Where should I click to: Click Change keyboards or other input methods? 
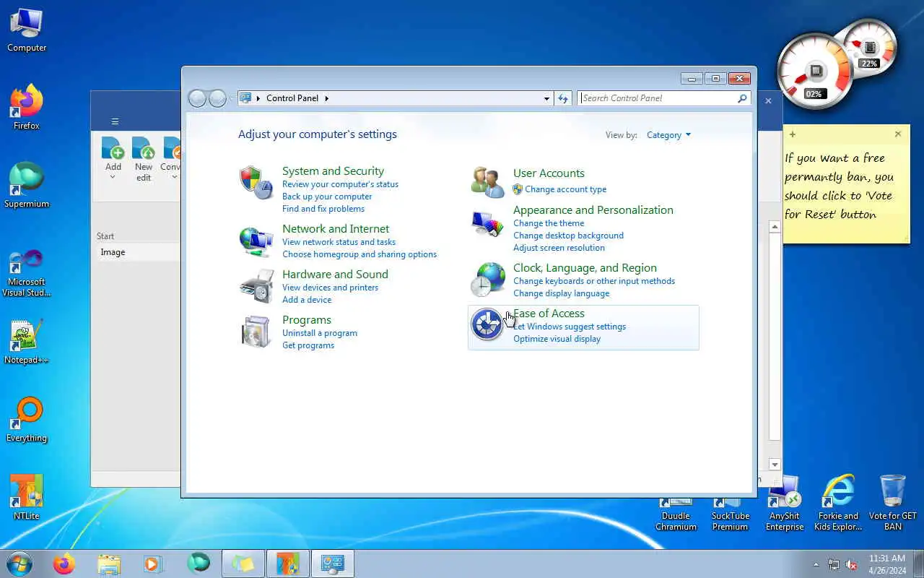(x=594, y=281)
